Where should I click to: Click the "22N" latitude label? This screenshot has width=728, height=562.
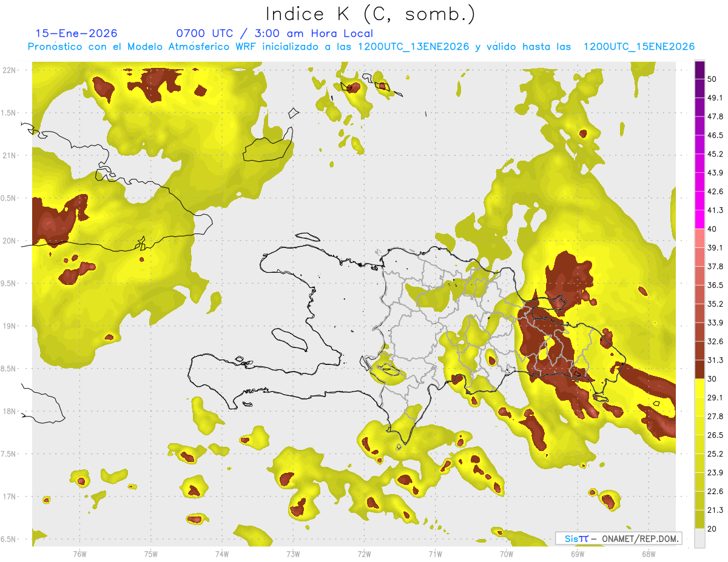pyautogui.click(x=10, y=70)
